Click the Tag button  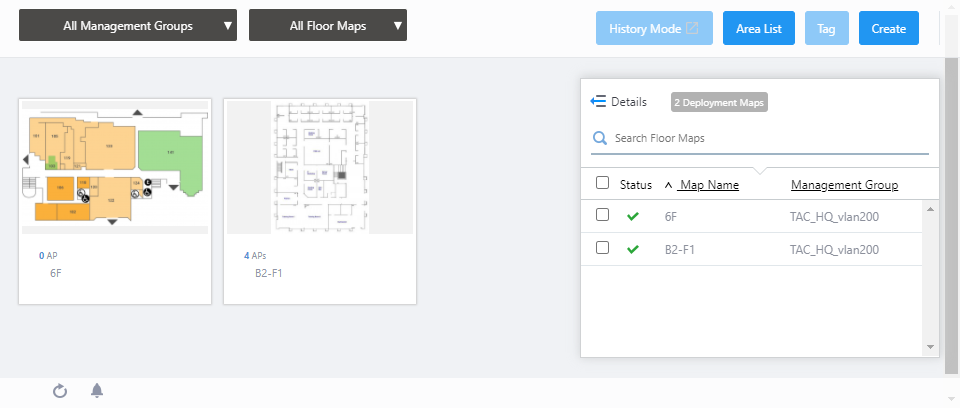pos(827,28)
